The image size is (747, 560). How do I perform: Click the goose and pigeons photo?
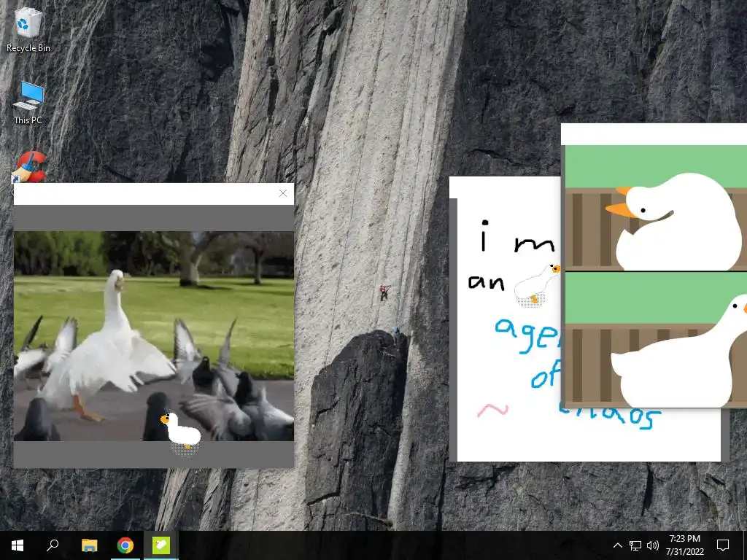click(154, 336)
